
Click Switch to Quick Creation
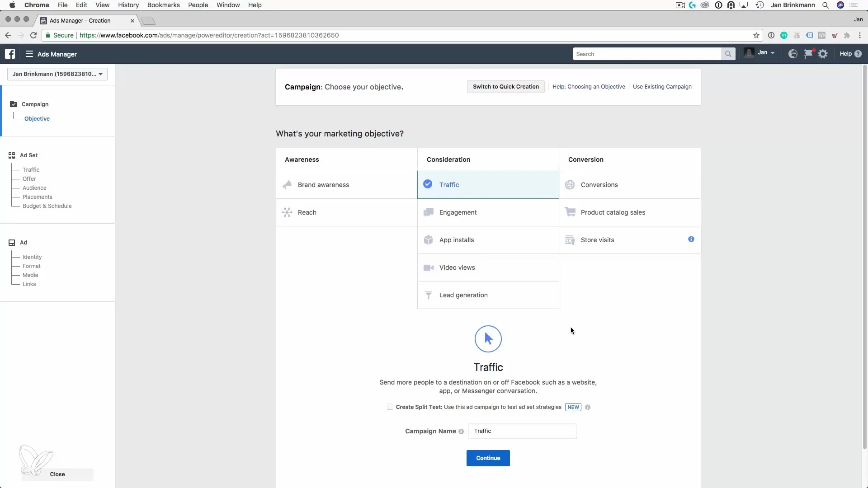point(506,87)
